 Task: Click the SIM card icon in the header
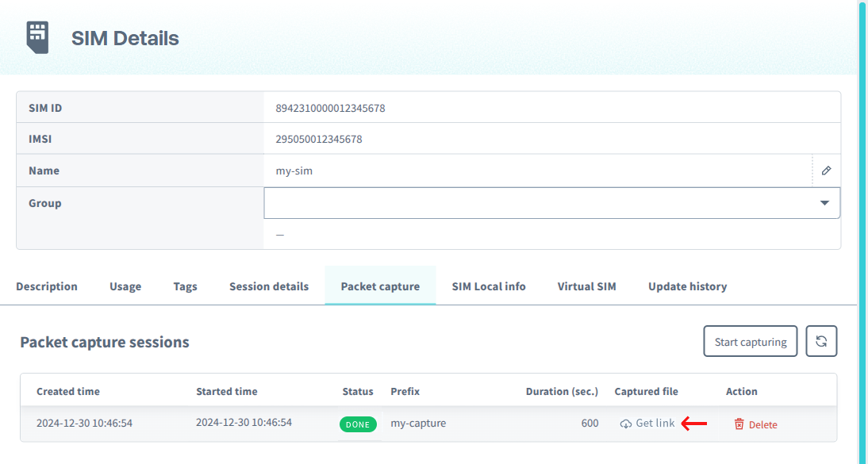point(37,36)
